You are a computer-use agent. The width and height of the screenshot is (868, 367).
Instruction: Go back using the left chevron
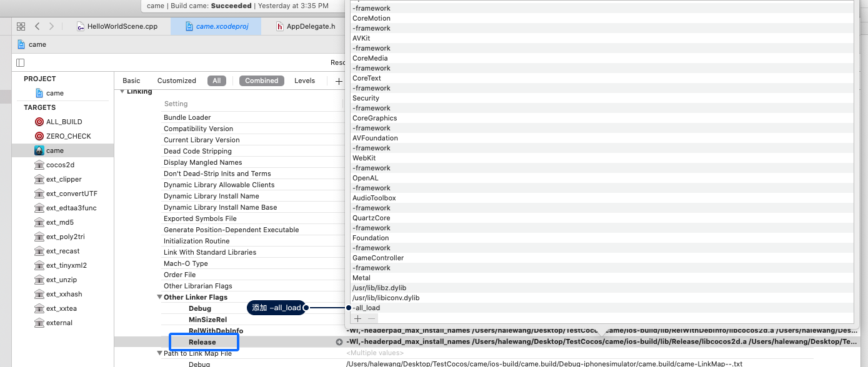coord(37,26)
